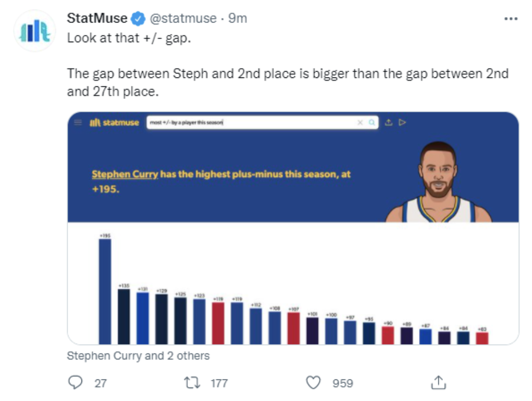The height and width of the screenshot is (401, 532).
Task: Open the Stephen Curry illustration image
Action: point(438,182)
